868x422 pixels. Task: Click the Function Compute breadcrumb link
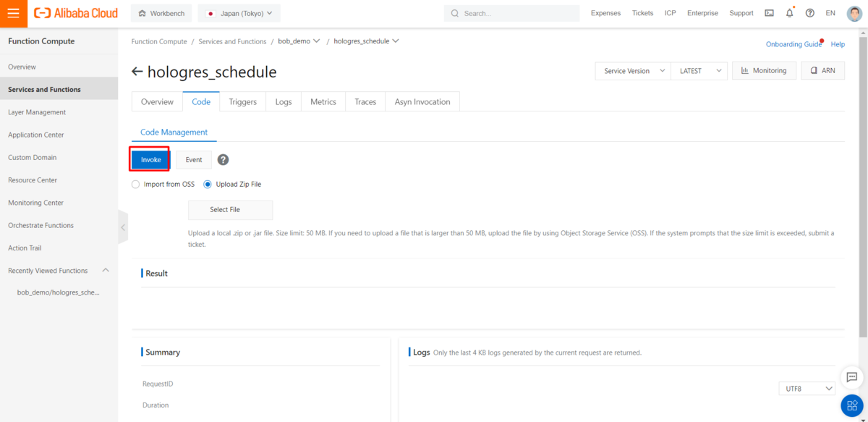[159, 41]
